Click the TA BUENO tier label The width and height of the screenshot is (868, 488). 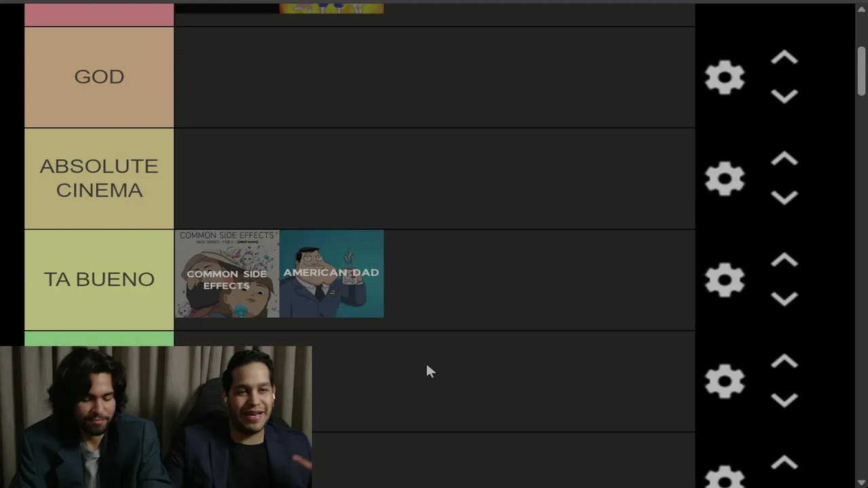click(99, 280)
